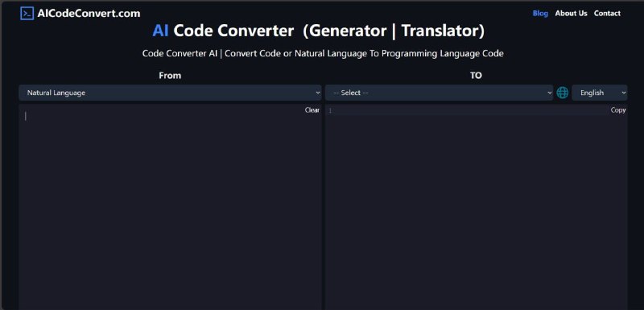Click the globe language icon
This screenshot has height=310, width=644.
coord(562,93)
